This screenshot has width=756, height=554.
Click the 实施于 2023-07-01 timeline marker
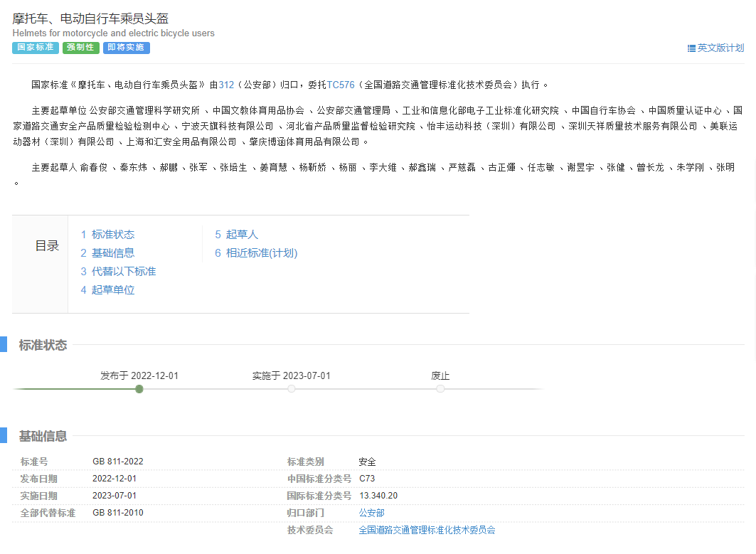point(291,388)
